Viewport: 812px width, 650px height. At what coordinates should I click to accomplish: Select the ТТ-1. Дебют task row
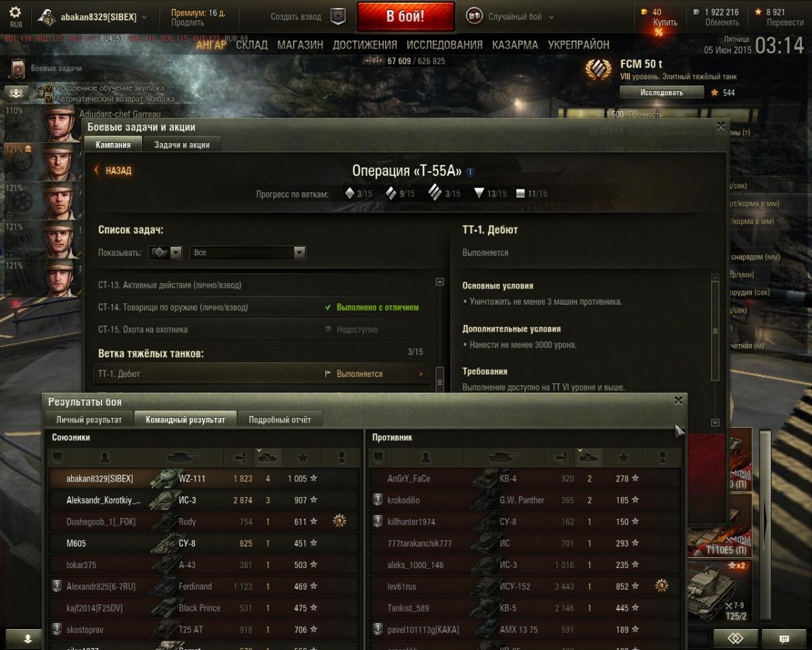[x=261, y=374]
